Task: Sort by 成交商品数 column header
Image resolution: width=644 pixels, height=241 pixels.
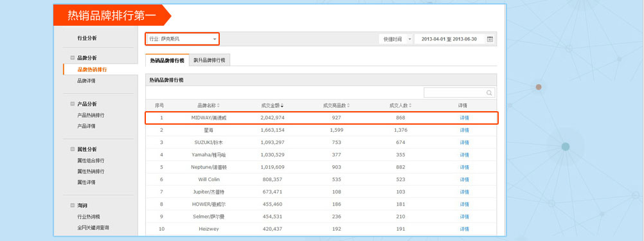Action: (x=336, y=105)
